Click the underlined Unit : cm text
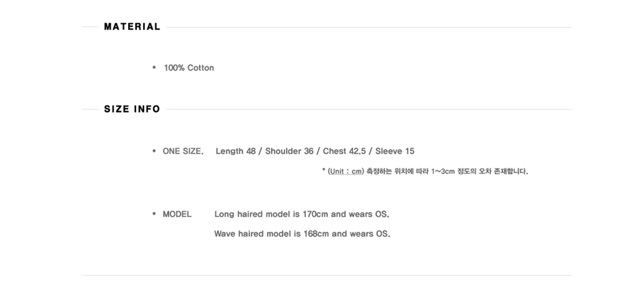Screen dimensions: 644x292 tap(345, 171)
